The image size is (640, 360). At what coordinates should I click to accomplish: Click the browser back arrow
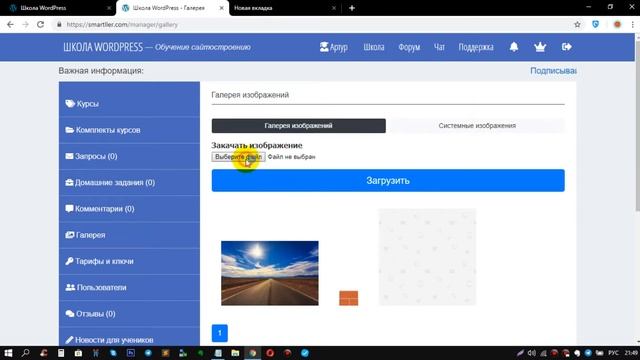pos(10,24)
